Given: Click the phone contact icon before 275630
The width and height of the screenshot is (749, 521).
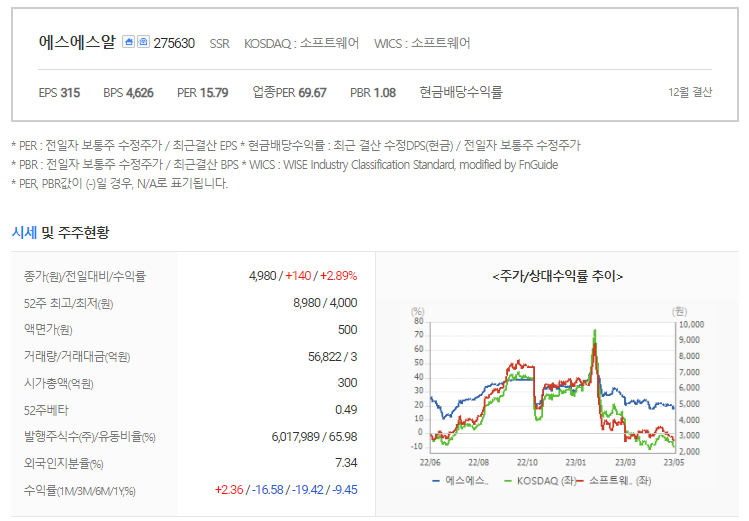Looking at the screenshot, I should (143, 42).
